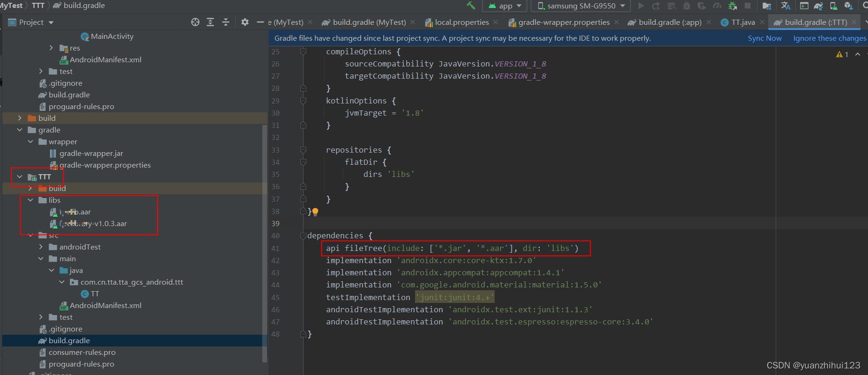Image resolution: width=868 pixels, height=375 pixels.
Task: Click the Project panel vertical scrollbar
Action: pos(265,243)
